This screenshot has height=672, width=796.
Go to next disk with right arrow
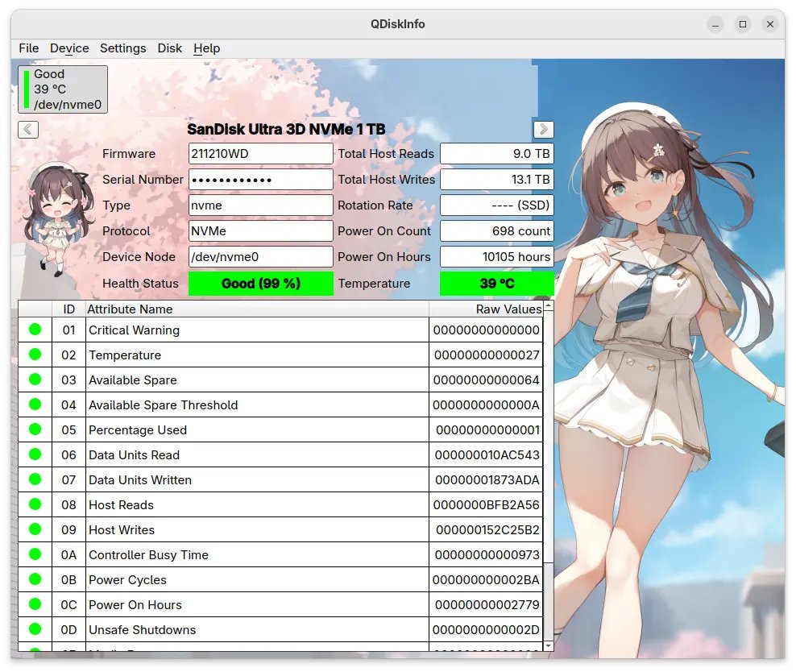pos(543,130)
